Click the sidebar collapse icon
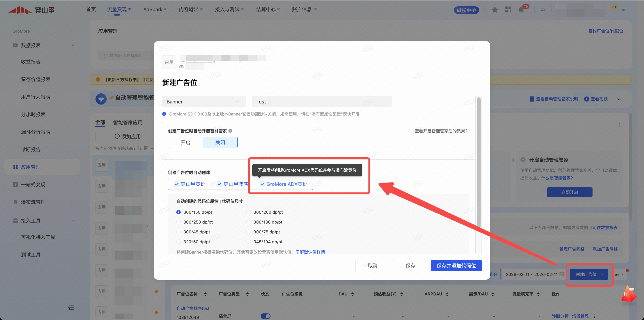The width and height of the screenshot is (644, 320). (71, 308)
